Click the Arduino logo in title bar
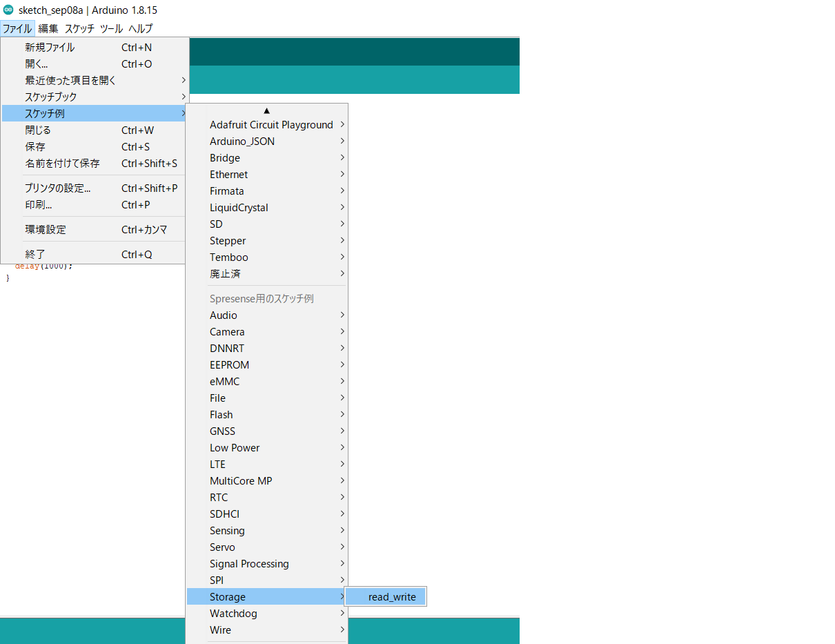Screen dimensions: 835x644 (x=8, y=10)
